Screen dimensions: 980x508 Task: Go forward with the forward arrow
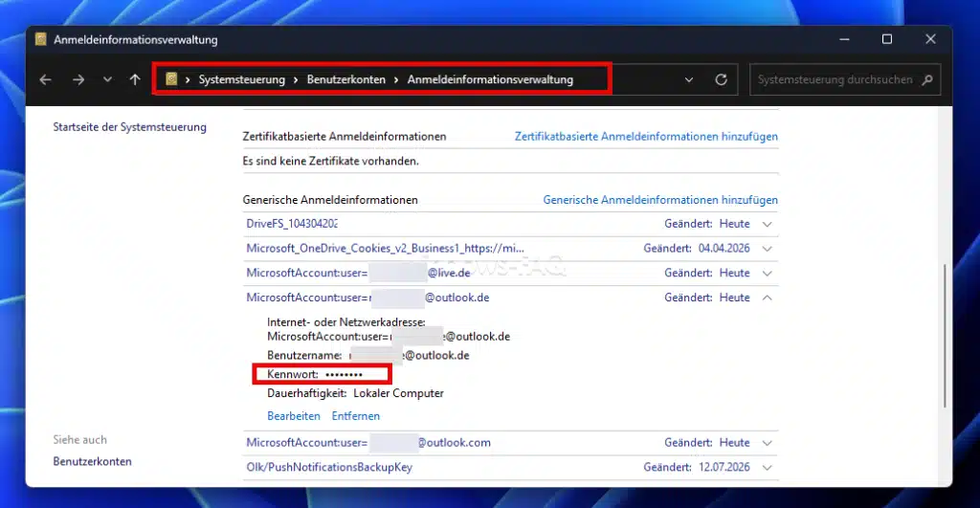click(x=78, y=80)
